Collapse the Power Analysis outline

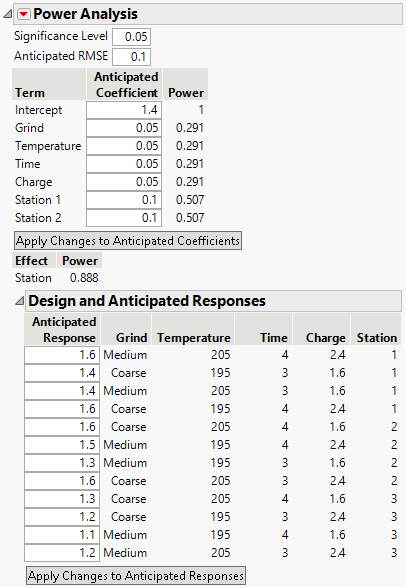click(x=7, y=14)
